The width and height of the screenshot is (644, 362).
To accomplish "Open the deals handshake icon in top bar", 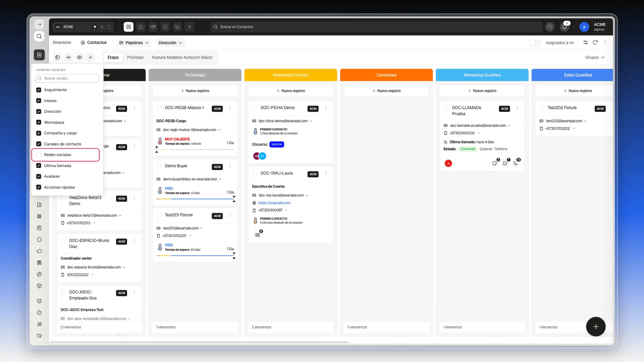I will pyautogui.click(x=153, y=27).
